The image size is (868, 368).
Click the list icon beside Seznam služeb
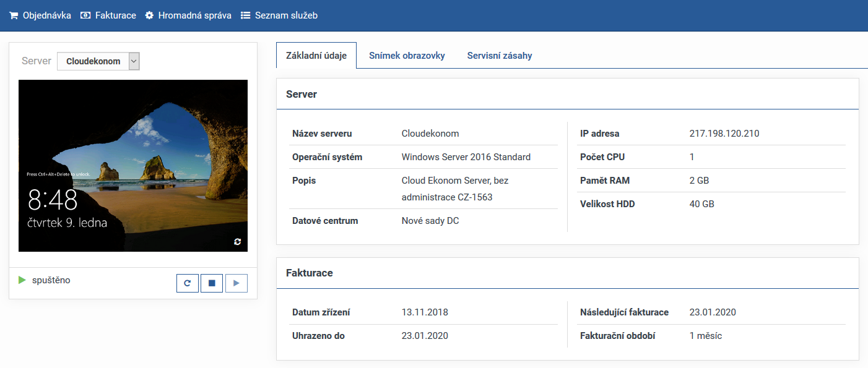[245, 15]
